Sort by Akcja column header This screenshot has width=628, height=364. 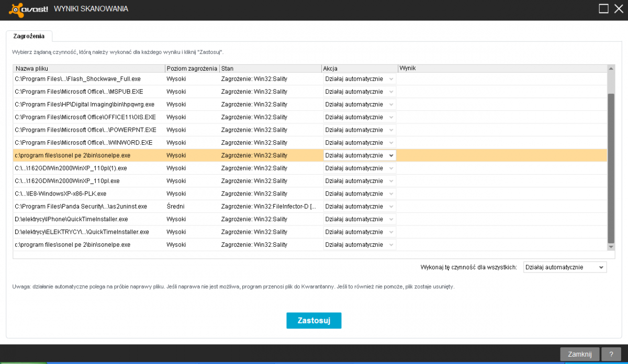pos(359,69)
